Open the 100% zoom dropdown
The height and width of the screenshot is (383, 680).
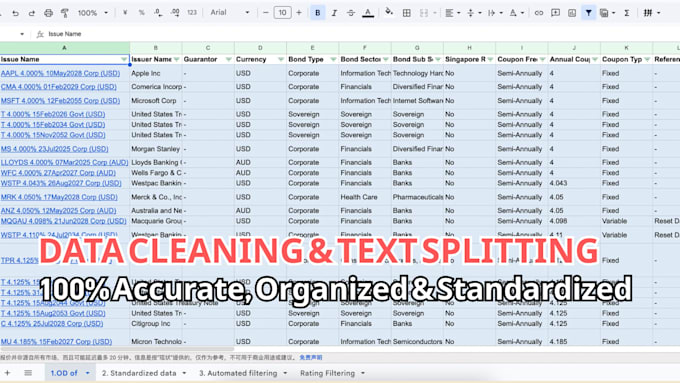[93, 13]
